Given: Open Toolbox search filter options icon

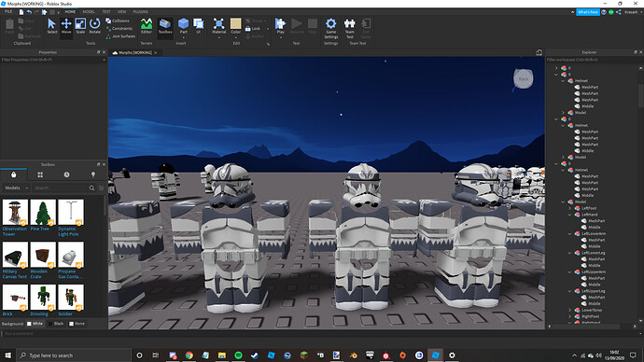Looking at the screenshot, I should point(101,188).
